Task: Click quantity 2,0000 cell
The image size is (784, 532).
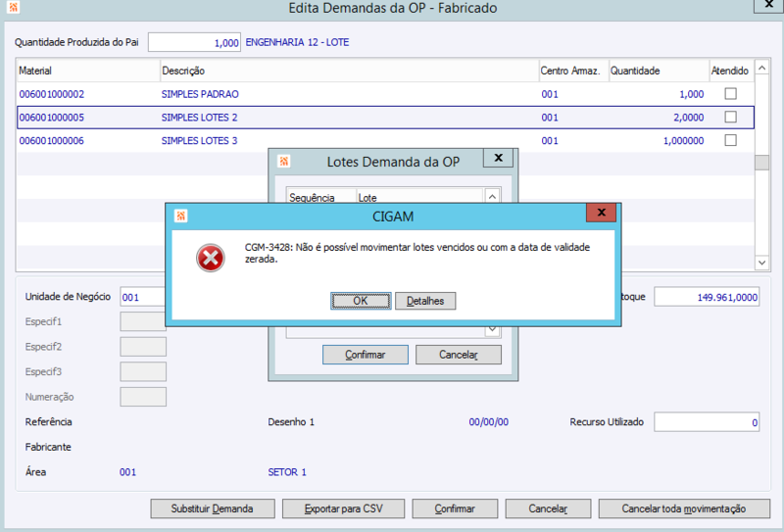Action: (x=689, y=118)
